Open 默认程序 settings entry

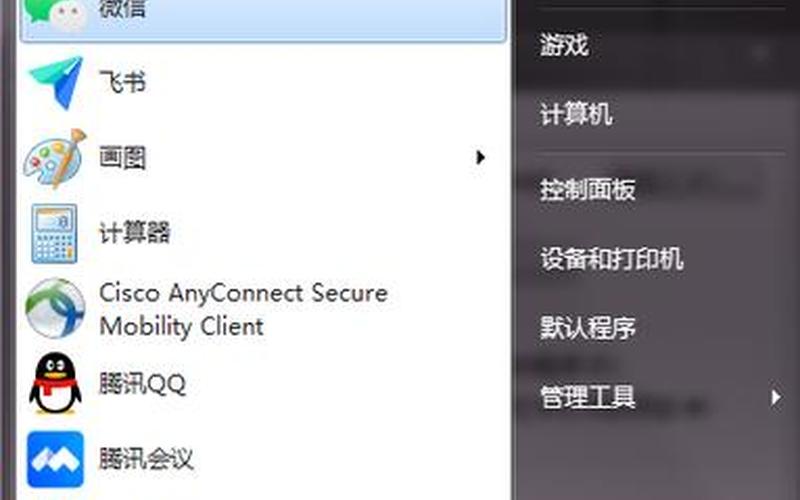click(588, 328)
